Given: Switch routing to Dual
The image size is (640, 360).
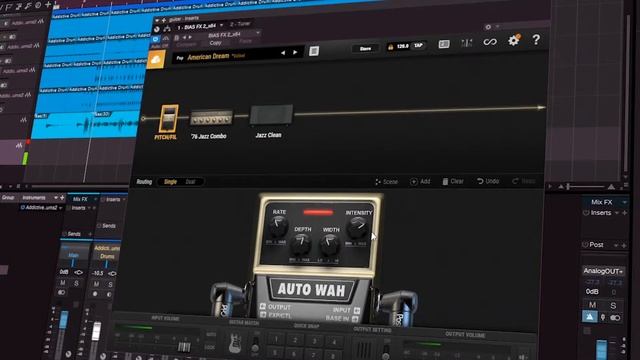Looking at the screenshot, I should pos(190,182).
